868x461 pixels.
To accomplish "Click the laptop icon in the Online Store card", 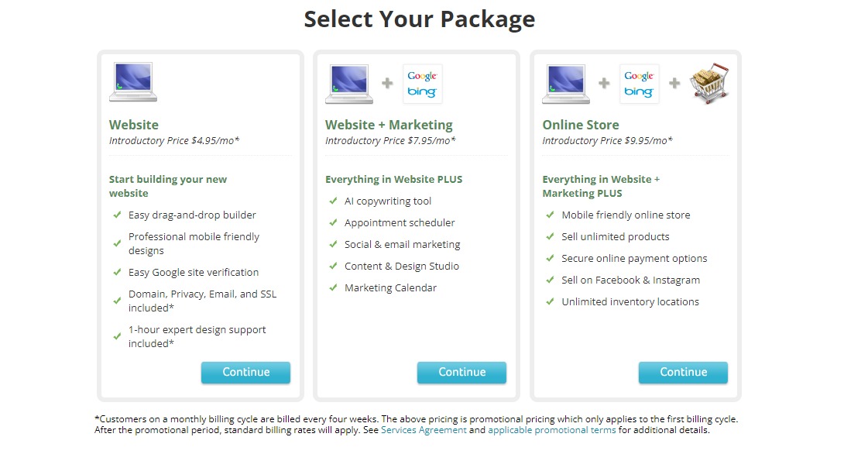I will (565, 81).
